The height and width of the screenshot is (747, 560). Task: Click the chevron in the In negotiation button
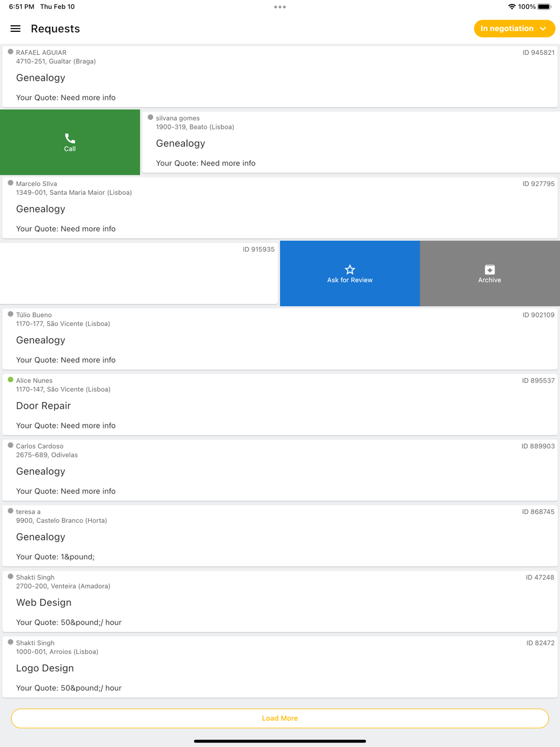[x=543, y=29]
